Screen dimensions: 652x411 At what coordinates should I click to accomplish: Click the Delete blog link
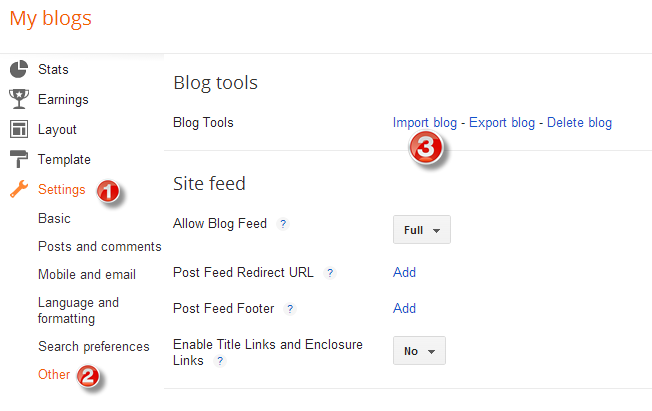(x=579, y=123)
